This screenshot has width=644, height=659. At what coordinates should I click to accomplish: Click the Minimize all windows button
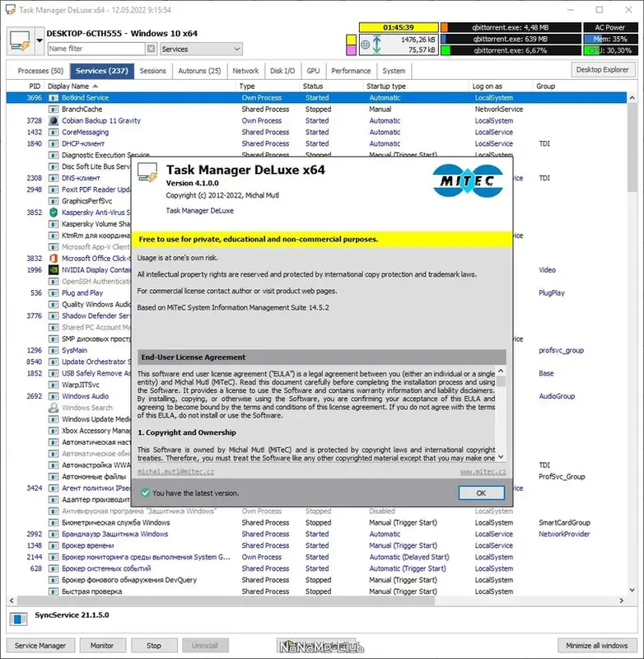(596, 645)
